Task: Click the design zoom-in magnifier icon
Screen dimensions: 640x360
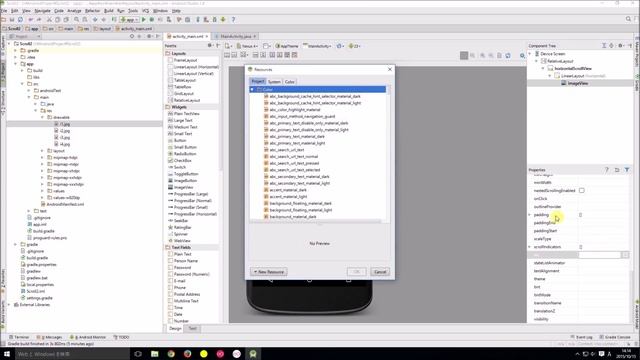Action: pos(482,55)
